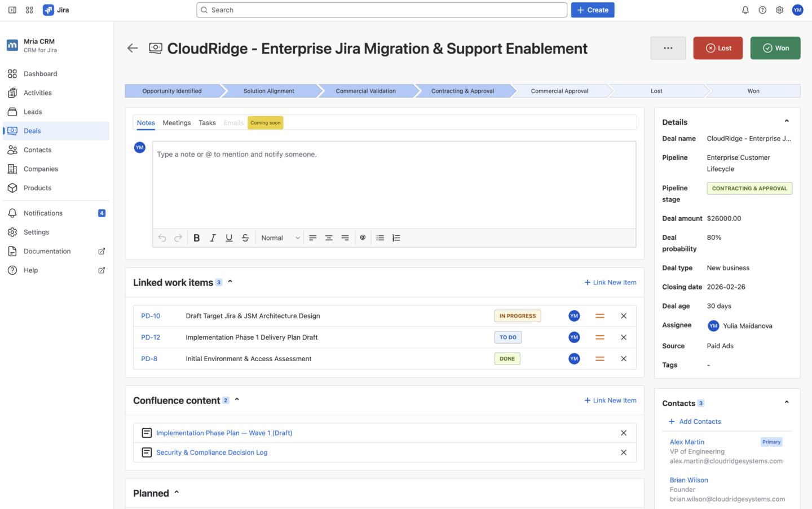Open the PD-10 work item link
This screenshot has width=812, height=509.
tap(150, 316)
